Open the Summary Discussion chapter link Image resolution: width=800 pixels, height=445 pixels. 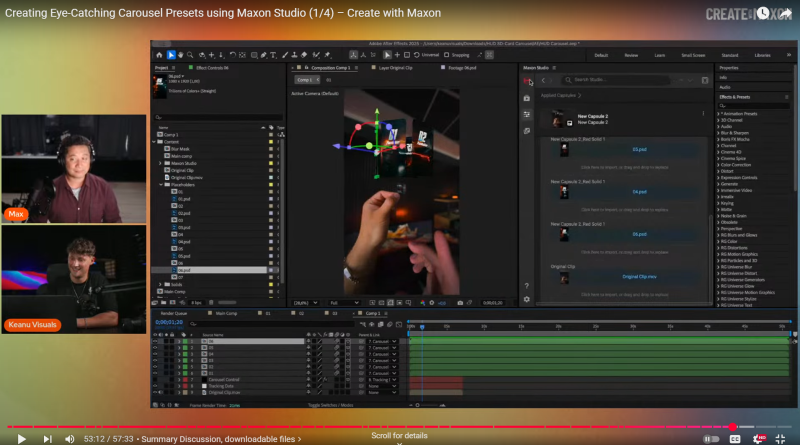tap(221, 439)
